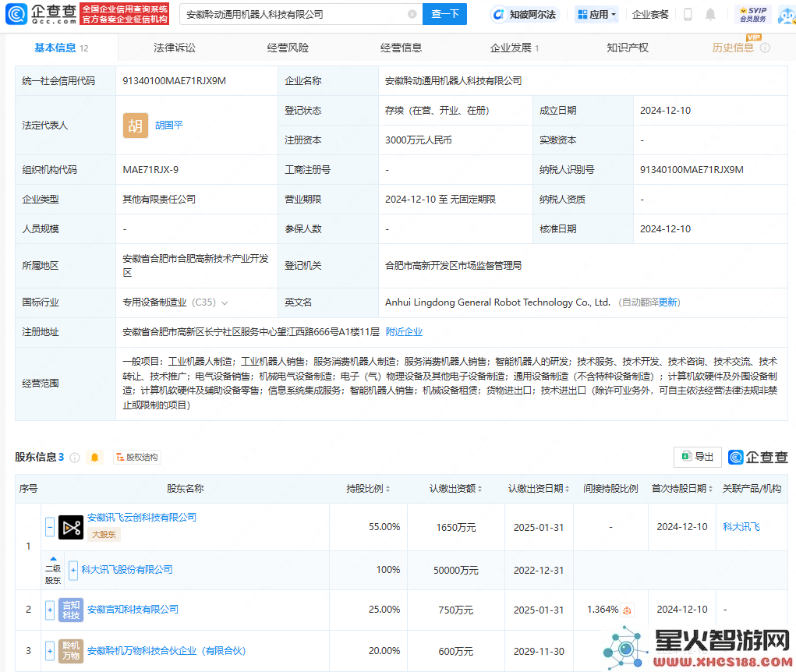Open 胡国平 profile link

[x=168, y=125]
